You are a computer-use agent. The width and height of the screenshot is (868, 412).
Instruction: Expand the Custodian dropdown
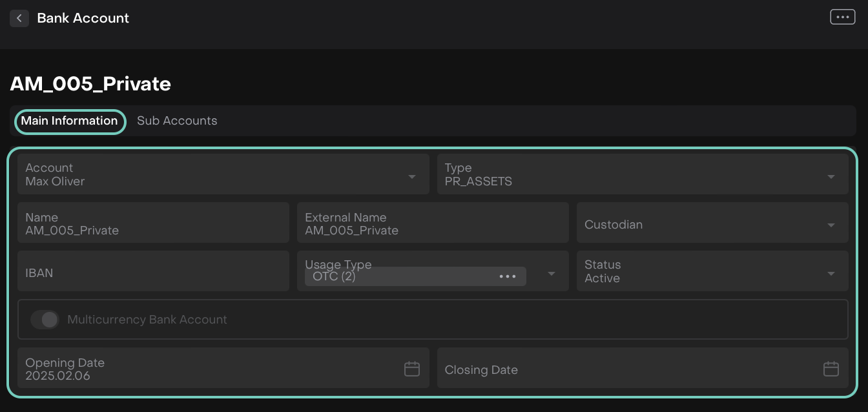pos(831,225)
